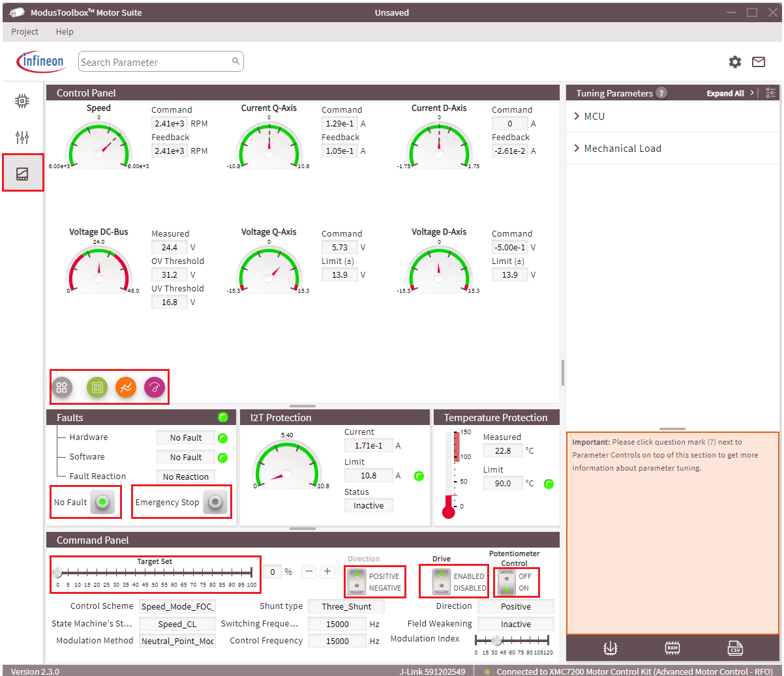
Task: Click the I2T Status Inactive field
Action: coord(369,505)
